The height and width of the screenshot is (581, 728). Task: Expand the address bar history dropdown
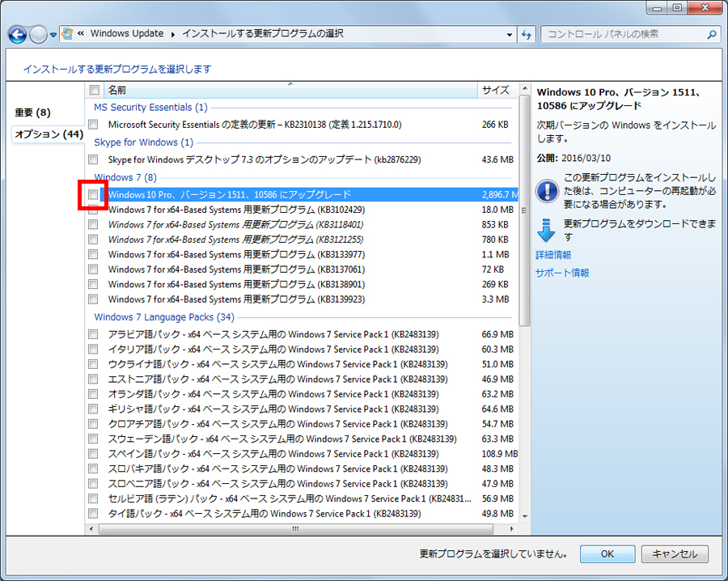coord(510,34)
